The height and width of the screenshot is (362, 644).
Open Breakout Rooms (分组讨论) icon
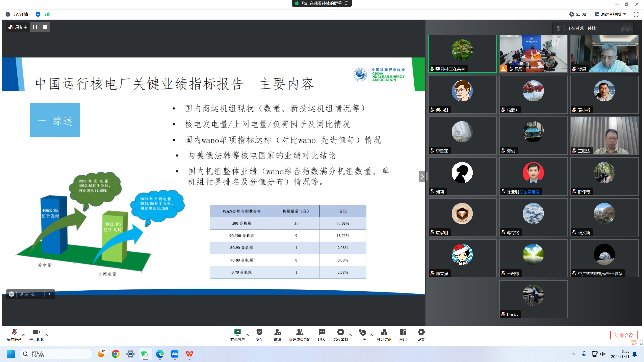coord(384,332)
